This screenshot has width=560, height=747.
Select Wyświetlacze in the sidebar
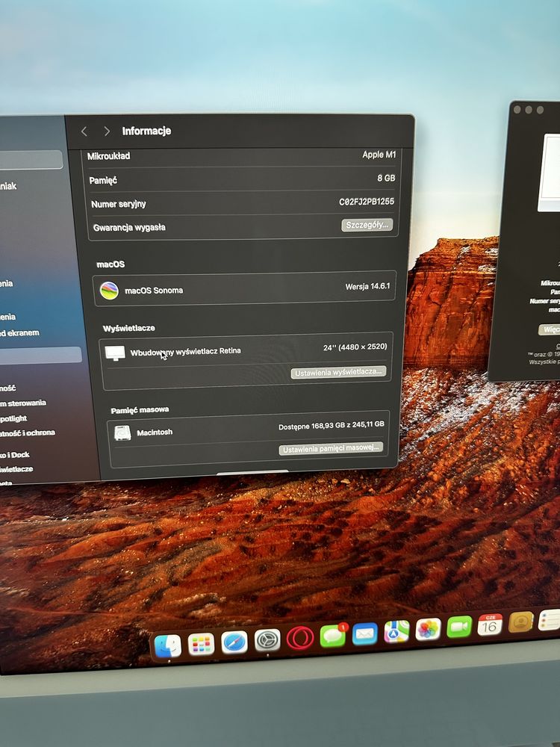[16, 469]
